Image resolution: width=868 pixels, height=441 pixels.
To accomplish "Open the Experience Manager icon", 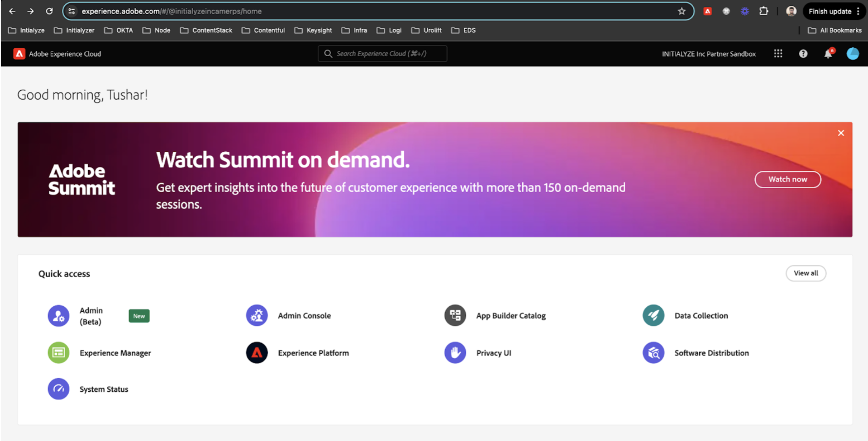I will tap(59, 353).
